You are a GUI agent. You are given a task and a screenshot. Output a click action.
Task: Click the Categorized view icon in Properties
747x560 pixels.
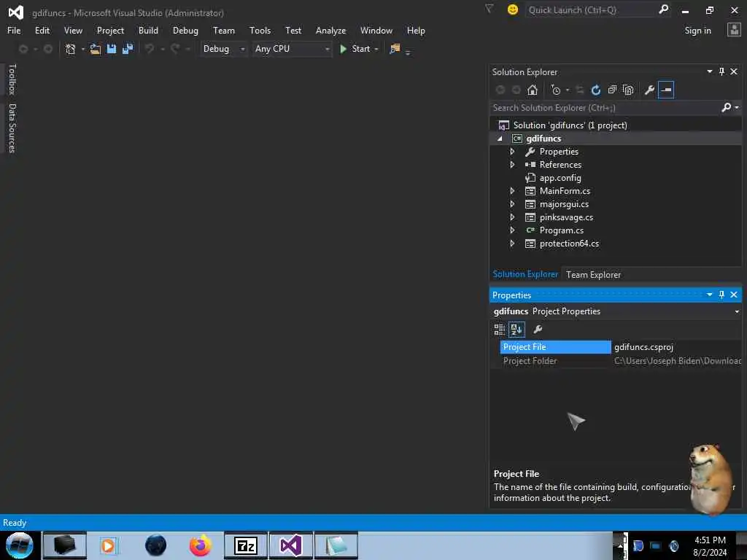(499, 329)
